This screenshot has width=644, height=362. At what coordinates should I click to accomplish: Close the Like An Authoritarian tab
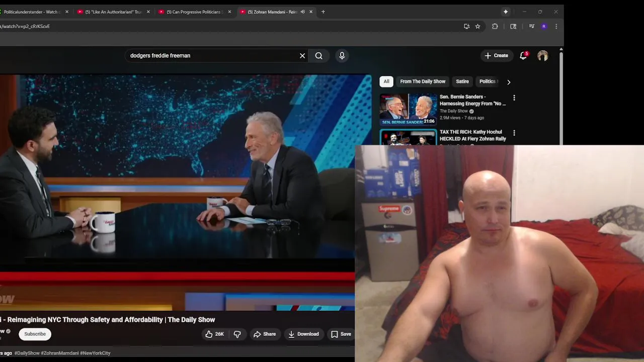pyautogui.click(x=148, y=12)
